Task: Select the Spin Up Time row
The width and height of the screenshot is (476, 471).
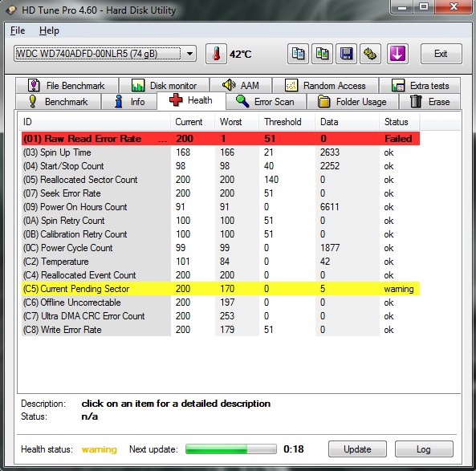Action: (221, 152)
